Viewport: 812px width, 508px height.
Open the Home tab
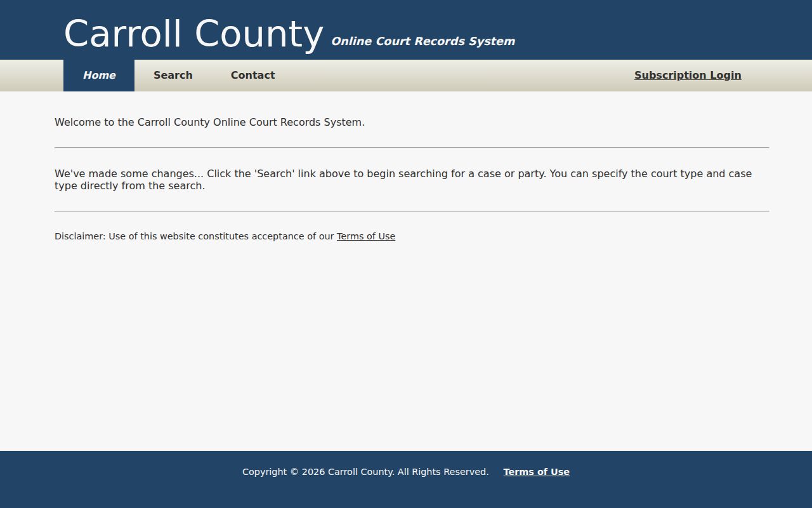[99, 76]
